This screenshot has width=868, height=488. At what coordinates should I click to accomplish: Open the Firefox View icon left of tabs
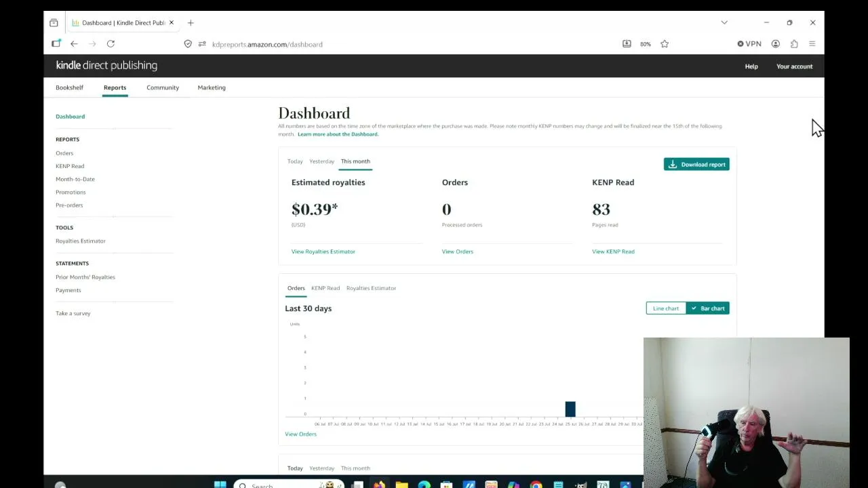[54, 23]
